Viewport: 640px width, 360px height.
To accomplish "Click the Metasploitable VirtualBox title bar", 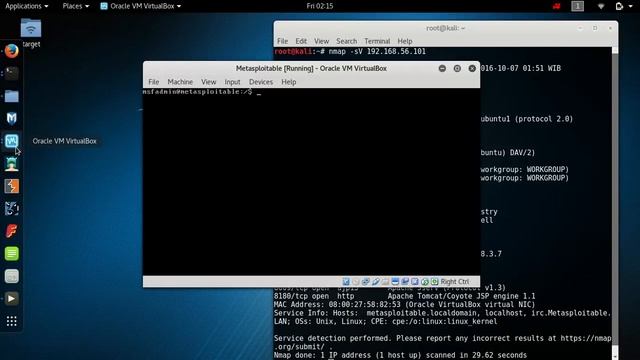I will pyautogui.click(x=311, y=69).
